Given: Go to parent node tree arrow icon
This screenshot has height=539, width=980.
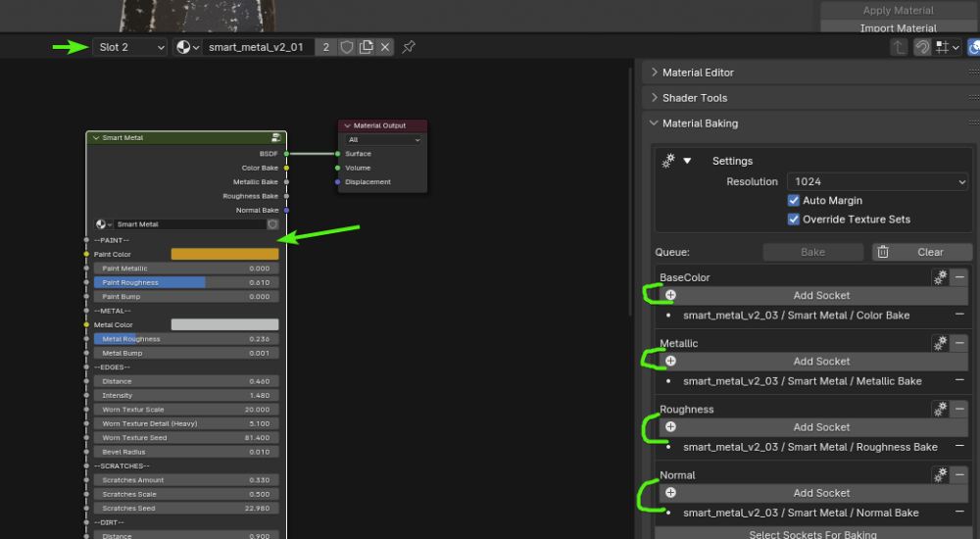Looking at the screenshot, I should coord(898,47).
